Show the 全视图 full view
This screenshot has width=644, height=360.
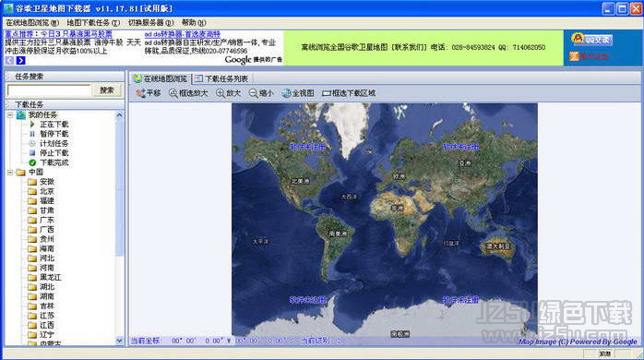coord(298,93)
